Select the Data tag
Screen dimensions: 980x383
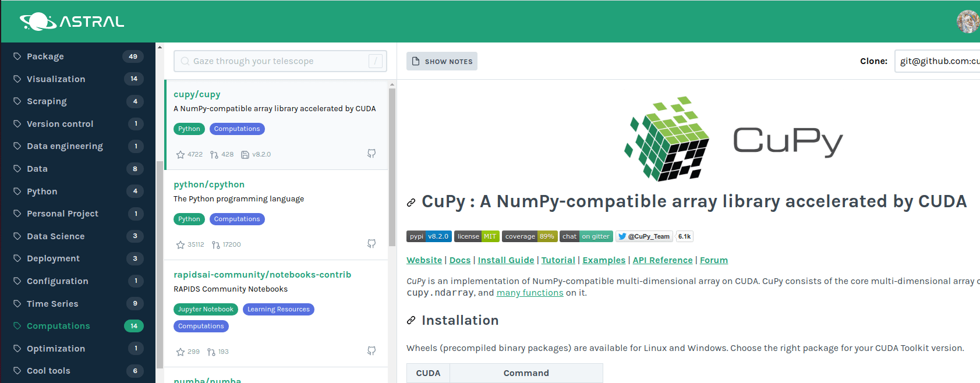coord(78,169)
